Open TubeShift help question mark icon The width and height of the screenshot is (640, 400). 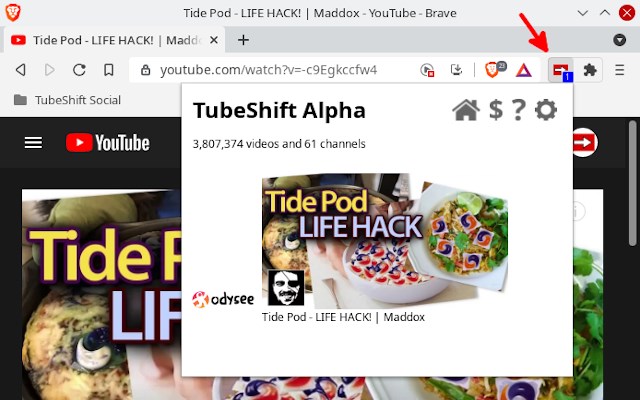[518, 110]
